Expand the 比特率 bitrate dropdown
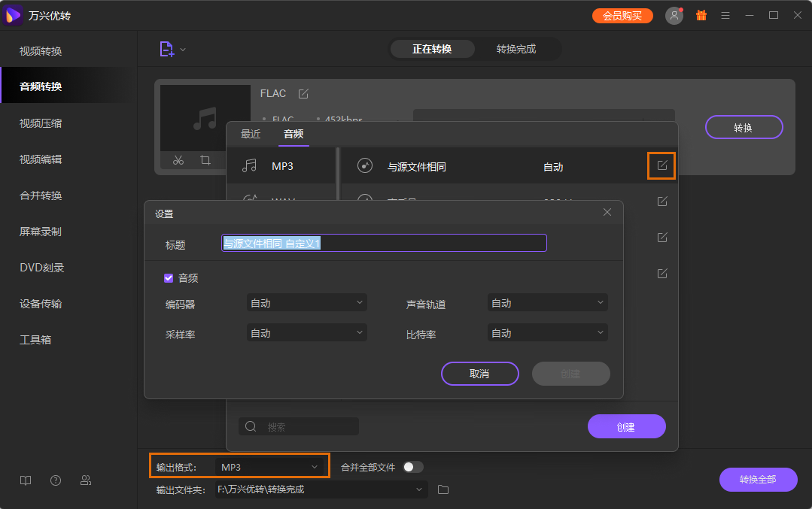The height and width of the screenshot is (509, 812). click(x=547, y=332)
